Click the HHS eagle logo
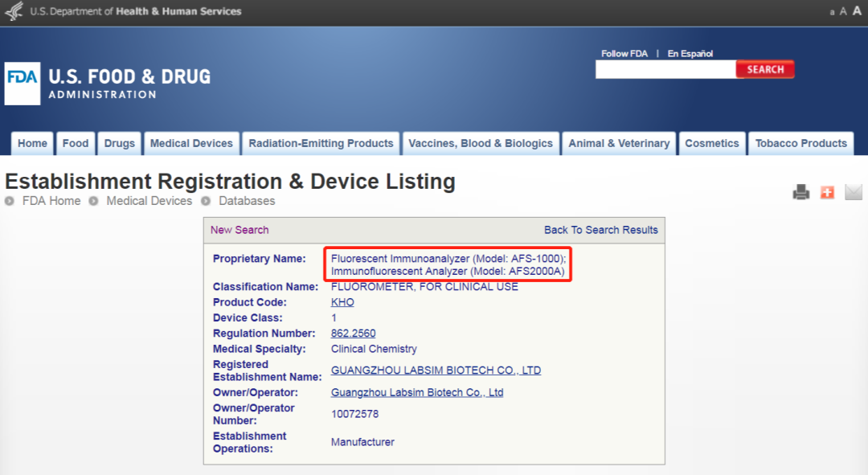 pyautogui.click(x=14, y=12)
